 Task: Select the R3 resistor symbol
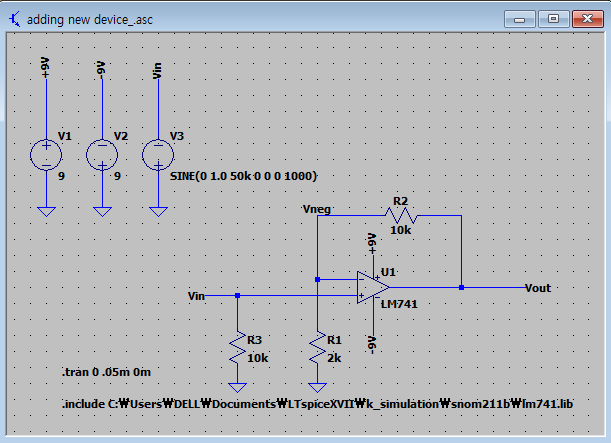(237, 348)
